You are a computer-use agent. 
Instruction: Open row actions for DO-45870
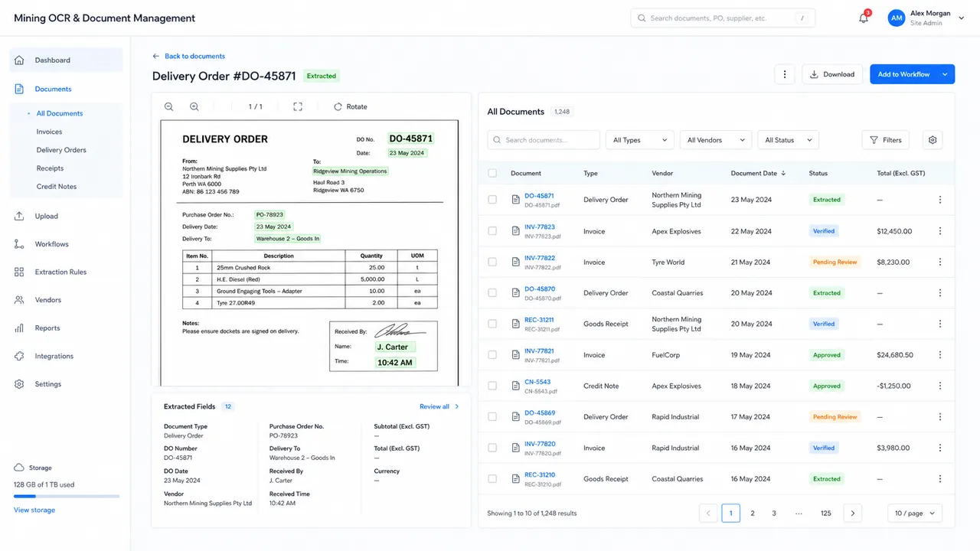940,293
